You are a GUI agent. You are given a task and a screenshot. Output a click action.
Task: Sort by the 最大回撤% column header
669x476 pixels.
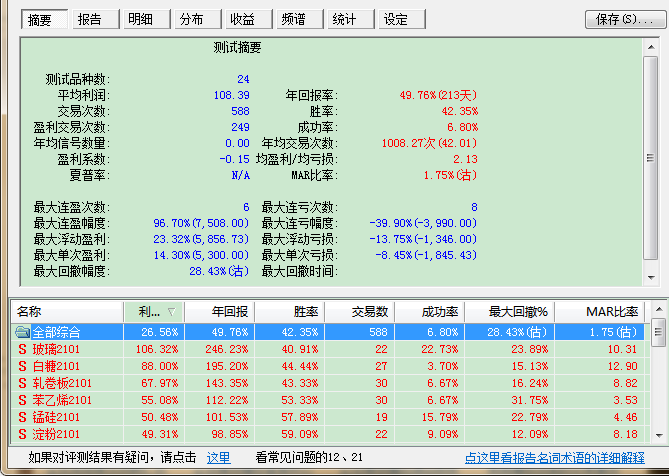510,313
